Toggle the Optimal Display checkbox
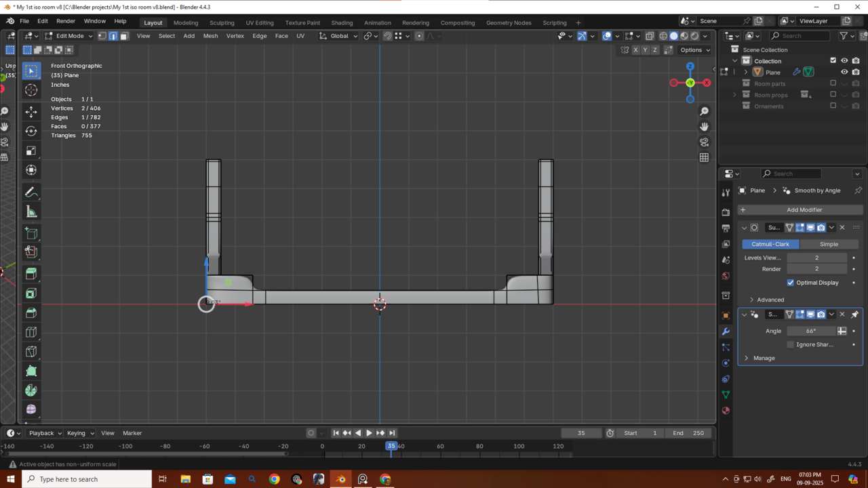868x488 pixels. tap(791, 283)
